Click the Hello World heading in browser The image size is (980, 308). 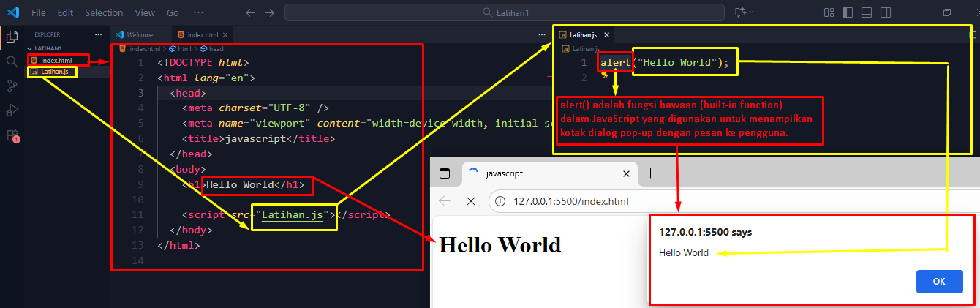click(x=500, y=244)
